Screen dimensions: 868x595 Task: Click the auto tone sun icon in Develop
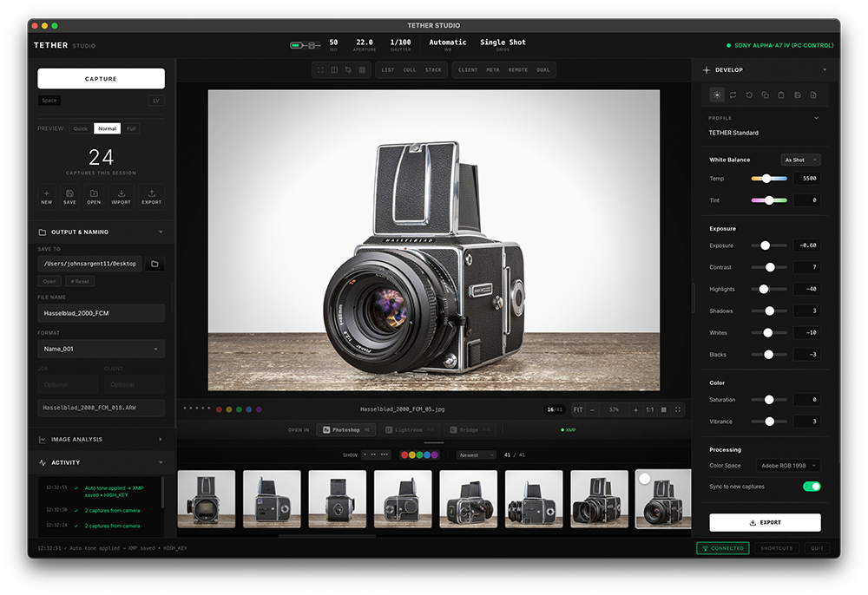(x=717, y=95)
